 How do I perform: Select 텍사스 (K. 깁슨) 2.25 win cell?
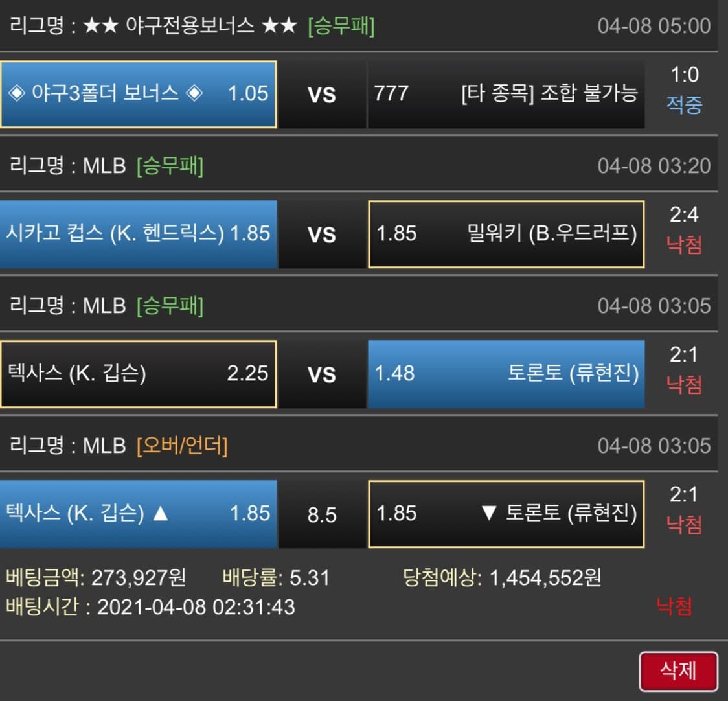[138, 374]
